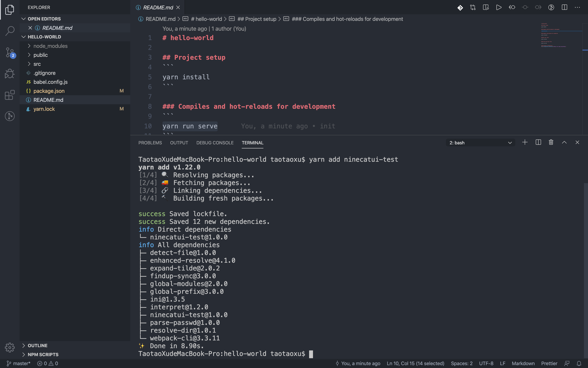This screenshot has height=368, width=588.
Task: Expand the src folder
Action: pos(75,64)
